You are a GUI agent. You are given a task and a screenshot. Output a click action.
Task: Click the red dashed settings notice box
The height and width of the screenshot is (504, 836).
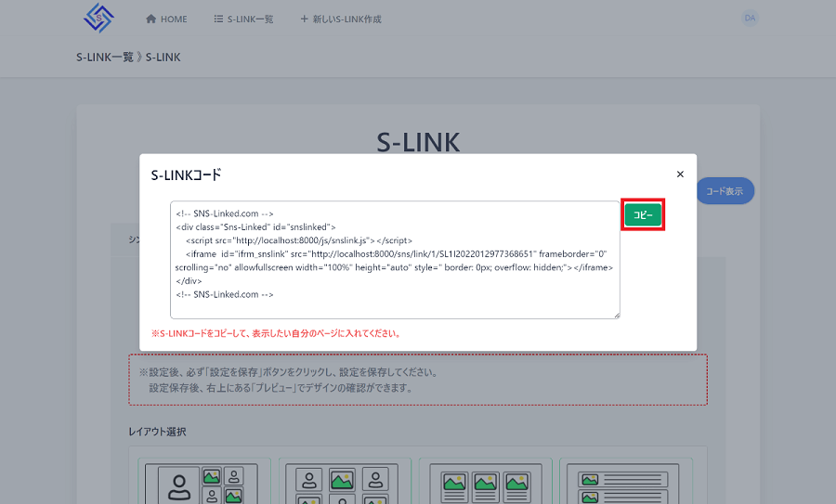[418, 380]
